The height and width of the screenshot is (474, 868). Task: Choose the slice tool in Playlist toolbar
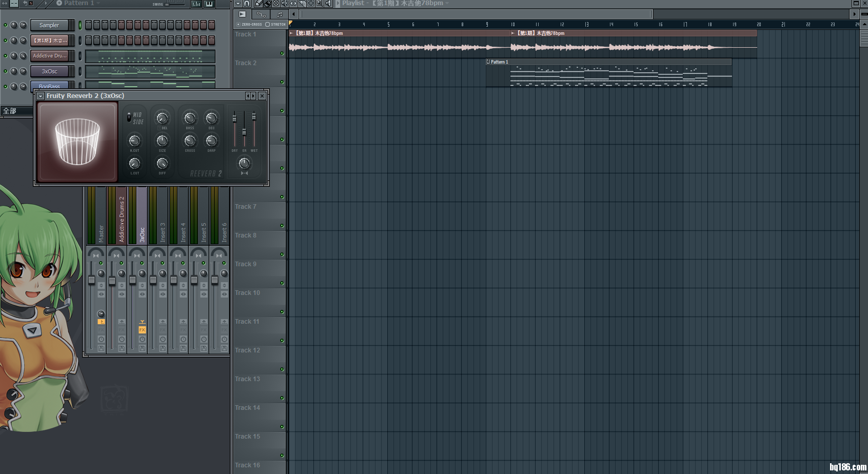coord(302,4)
